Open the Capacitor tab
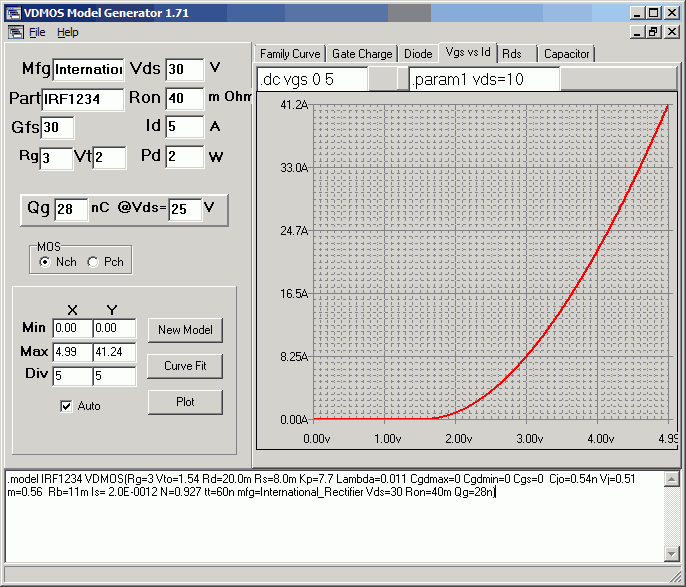The width and height of the screenshot is (686, 587). [567, 54]
